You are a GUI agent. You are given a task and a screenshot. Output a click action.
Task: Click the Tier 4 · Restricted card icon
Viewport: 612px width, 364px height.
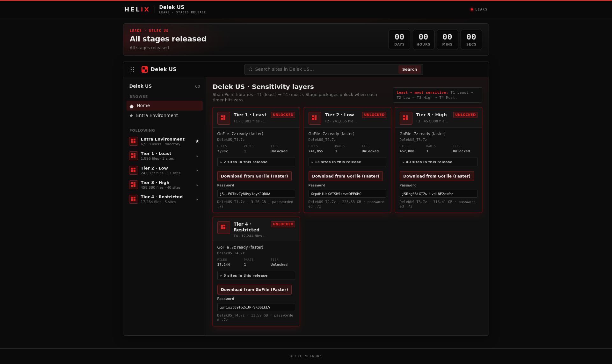[223, 228]
